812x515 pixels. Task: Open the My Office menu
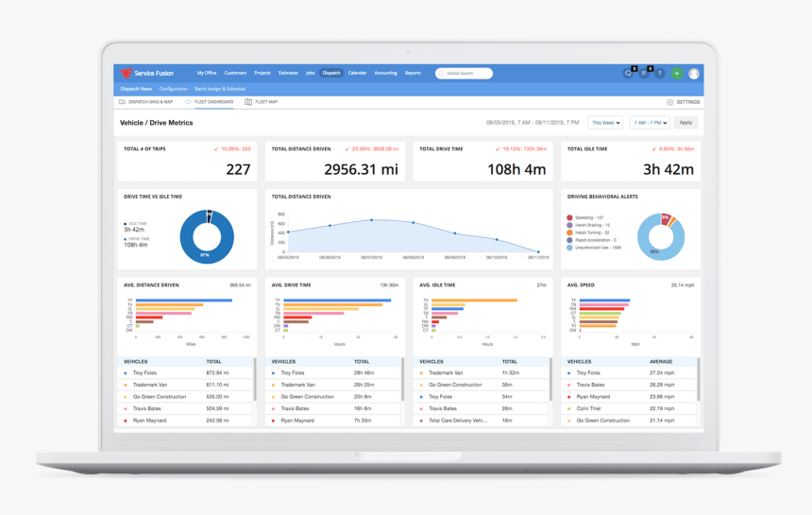[207, 73]
